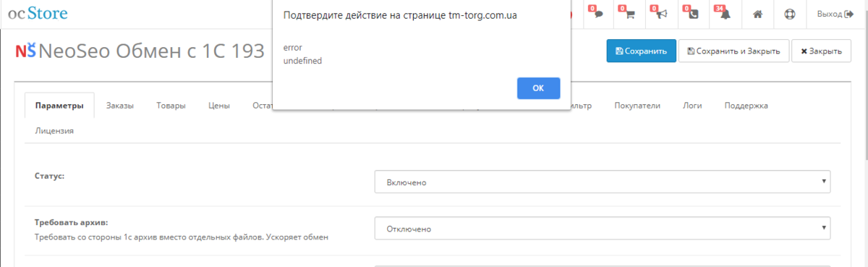The height and width of the screenshot is (267, 868).
Task: Open the phone callbacks icon
Action: pos(693,14)
